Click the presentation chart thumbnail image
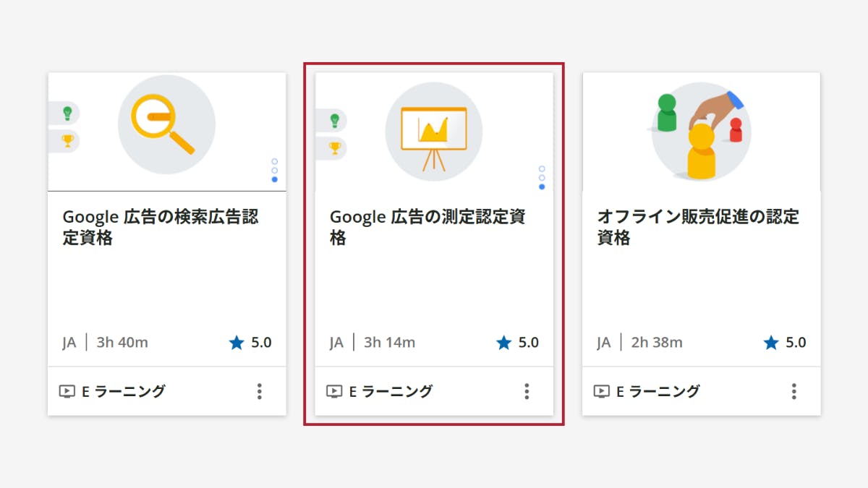The height and width of the screenshot is (488, 868). point(434,132)
